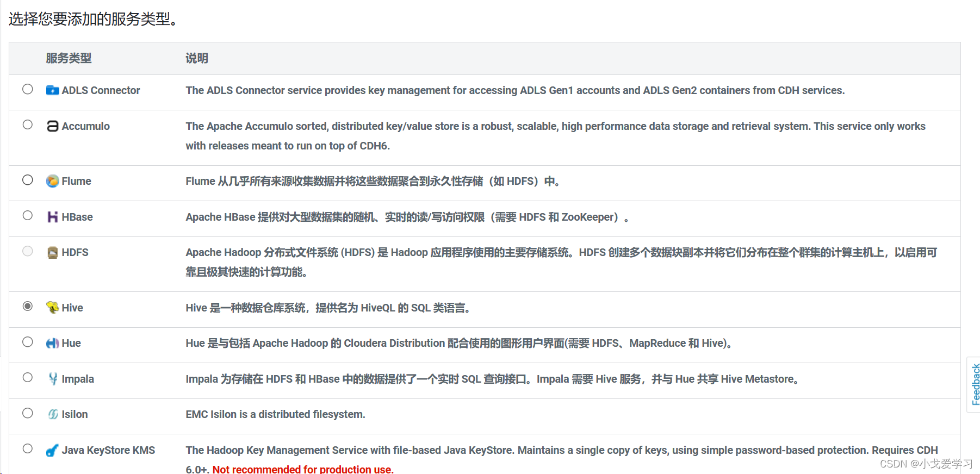Click the Impala description text
The width and height of the screenshot is (980, 474).
(x=492, y=379)
